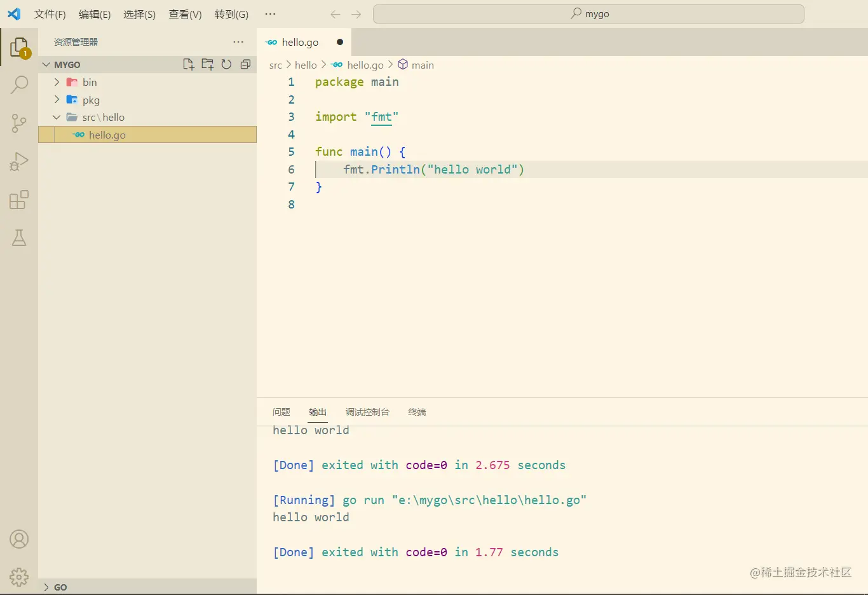868x595 pixels.
Task: Click line number 8 in gutter
Action: tap(291, 205)
